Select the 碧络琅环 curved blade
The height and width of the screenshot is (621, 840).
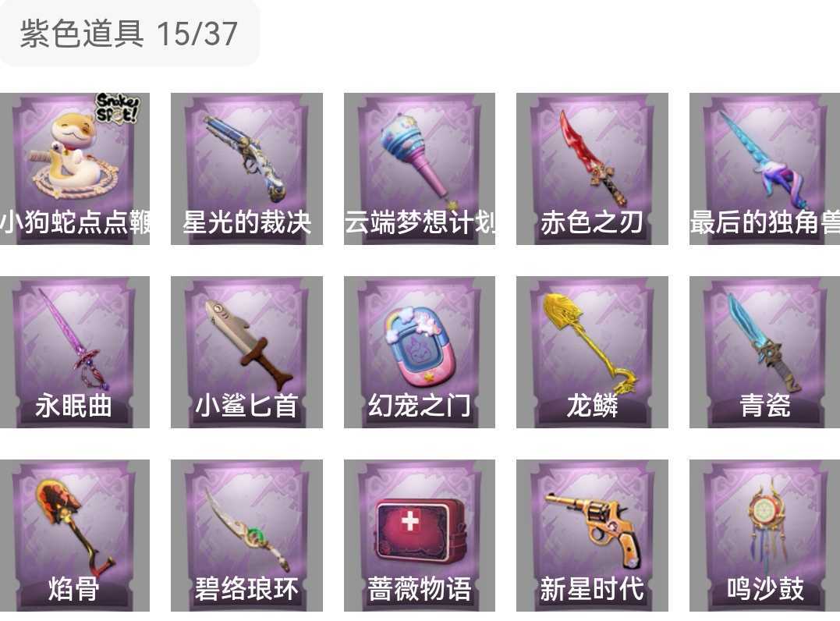pos(246,535)
